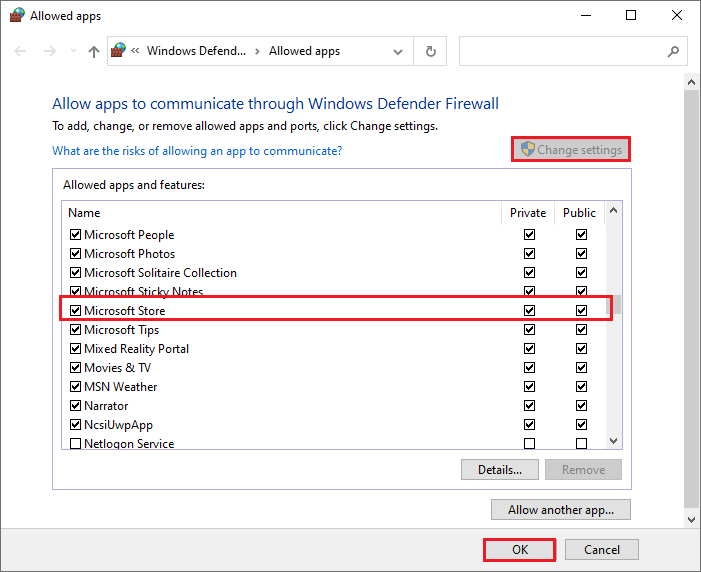Screen dimensions: 701x572
Task: Maximize the Allowed apps window
Action: click(631, 16)
